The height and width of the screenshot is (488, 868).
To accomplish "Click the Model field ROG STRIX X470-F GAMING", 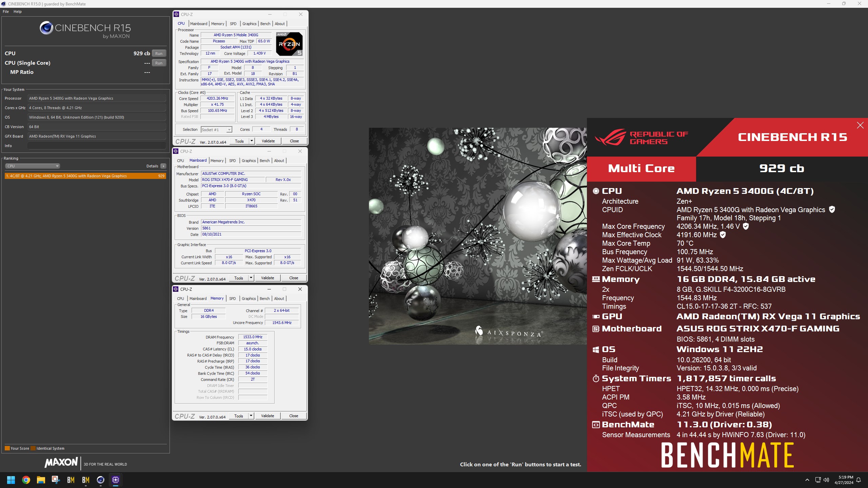I will pos(233,180).
